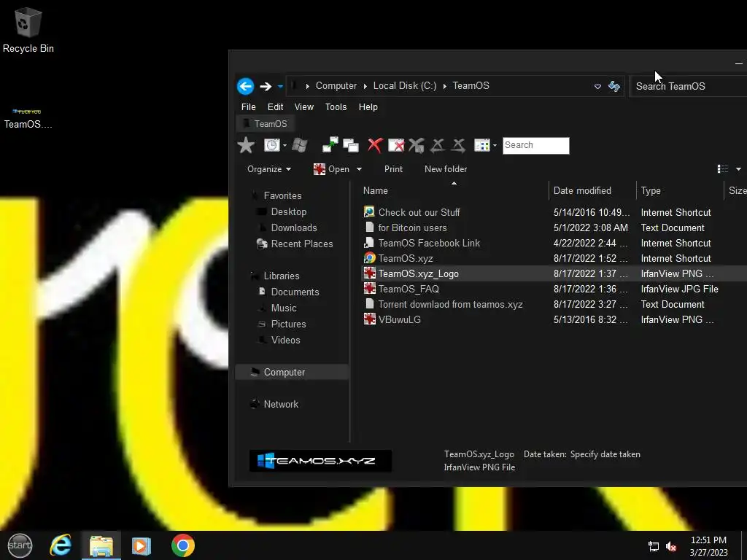This screenshot has height=560, width=747.
Task: Click the blue Back arrow button
Action: click(245, 86)
